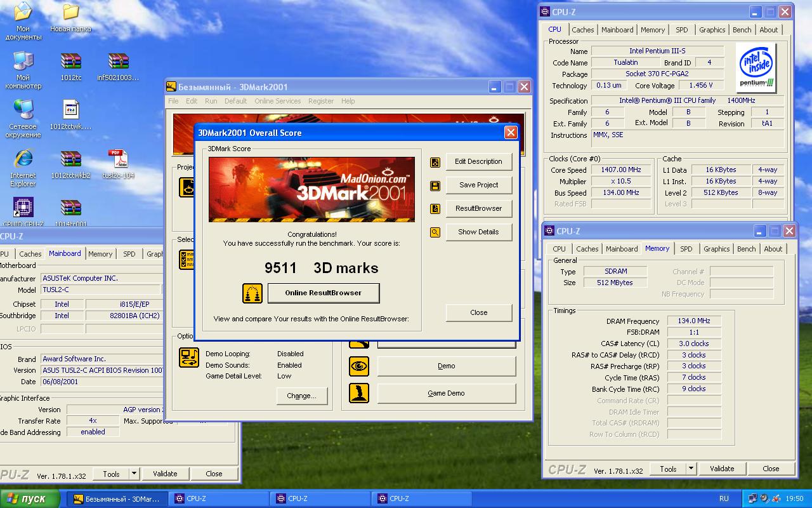Click the Save Project button
812x508 pixels.
(478, 185)
